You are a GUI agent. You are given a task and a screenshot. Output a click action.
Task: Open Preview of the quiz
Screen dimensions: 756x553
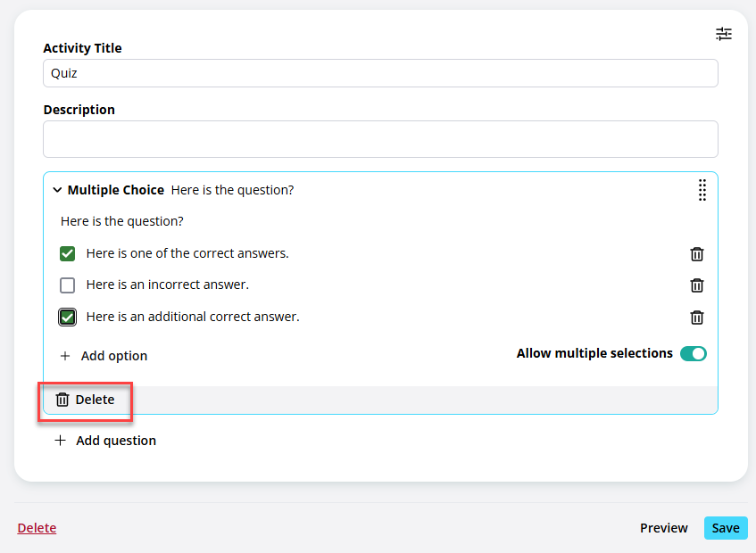pos(663,528)
